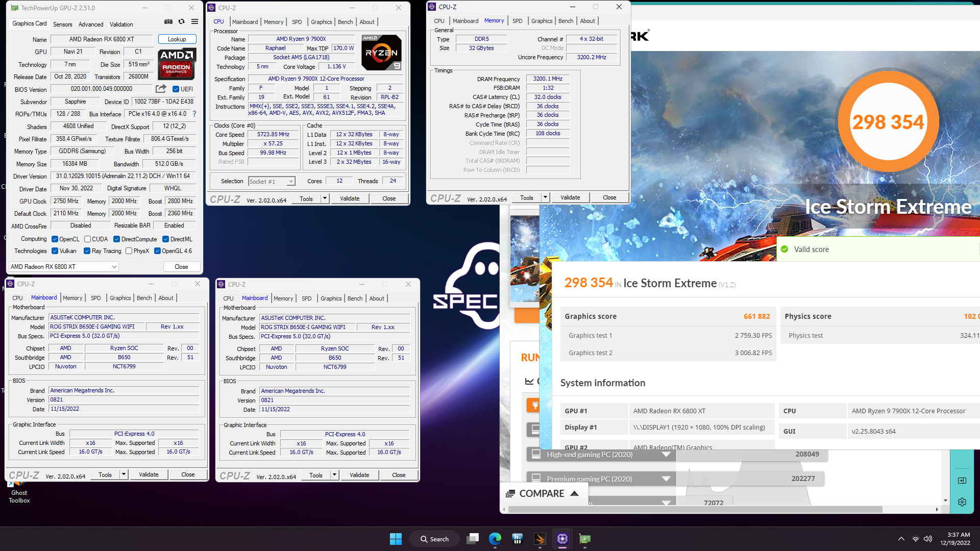Viewport: 980px width, 551px height.
Task: Click the taskbar Search box
Action: [434, 539]
